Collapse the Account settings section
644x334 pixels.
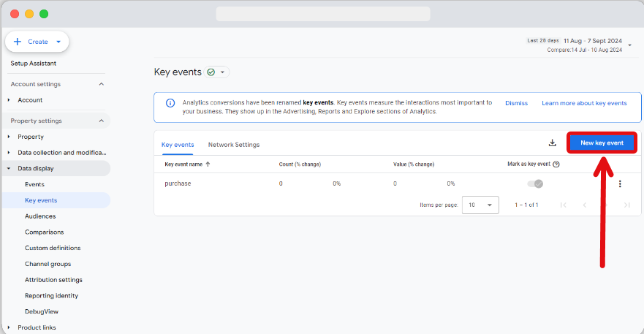pos(102,84)
